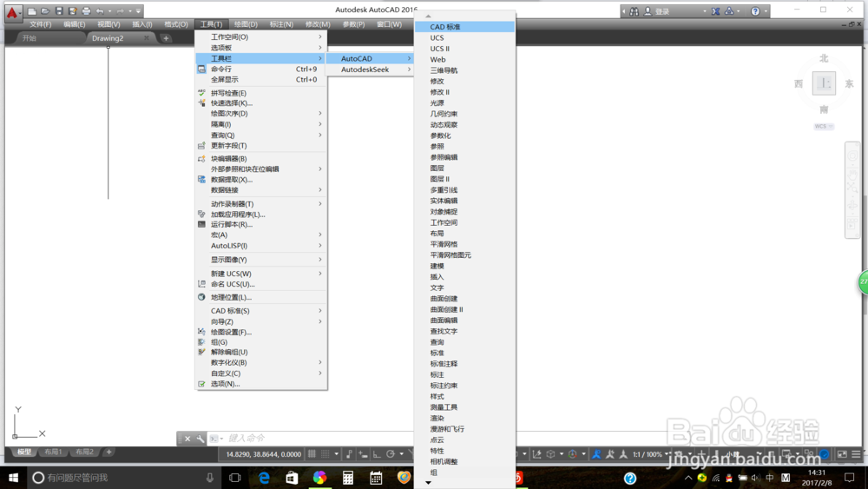The width and height of the screenshot is (868, 489).
Task: Click the Autodesk A360 triangle icon
Action: tap(729, 11)
